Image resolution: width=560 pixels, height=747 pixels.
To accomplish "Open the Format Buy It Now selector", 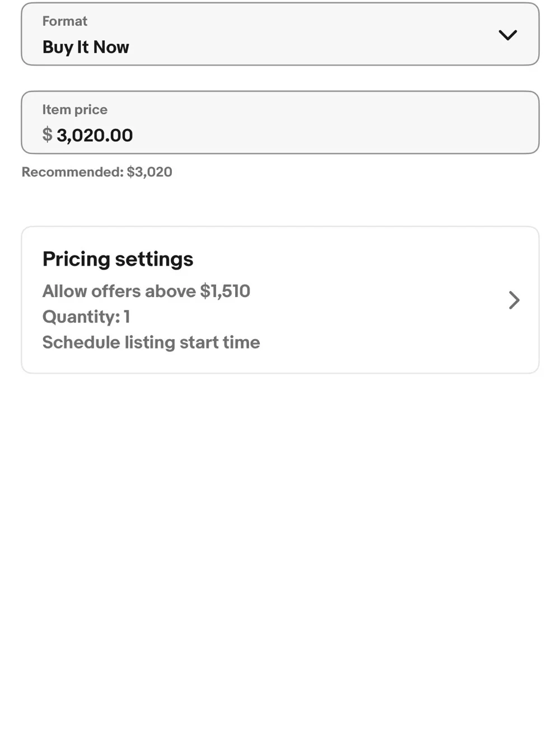I will coord(280,34).
